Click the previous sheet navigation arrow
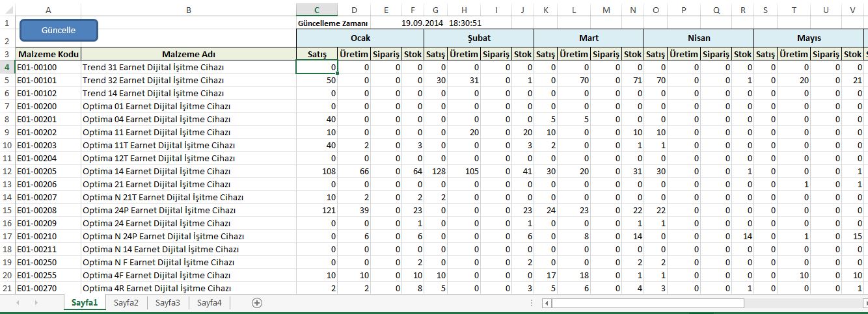Image resolution: width=868 pixels, height=314 pixels. click(x=18, y=302)
